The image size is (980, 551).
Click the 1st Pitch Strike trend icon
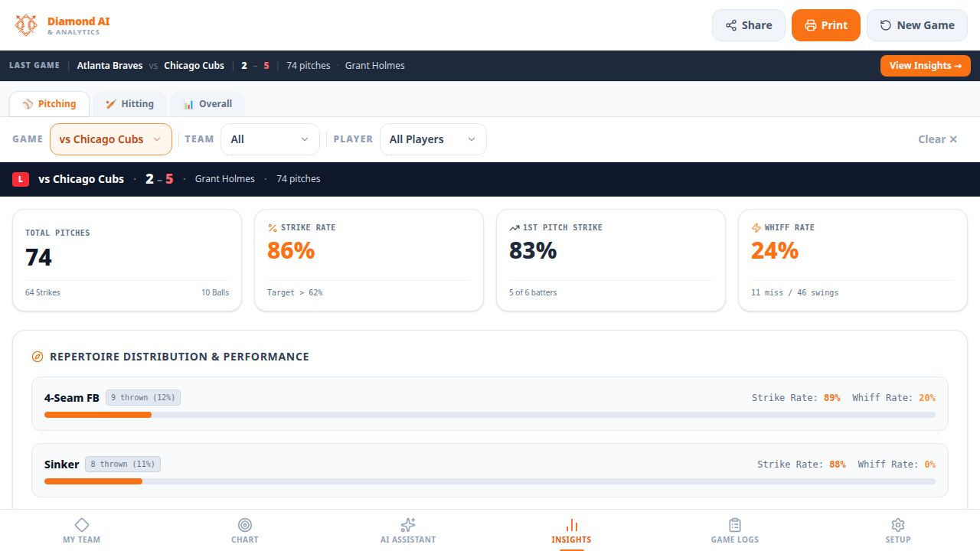click(x=514, y=228)
